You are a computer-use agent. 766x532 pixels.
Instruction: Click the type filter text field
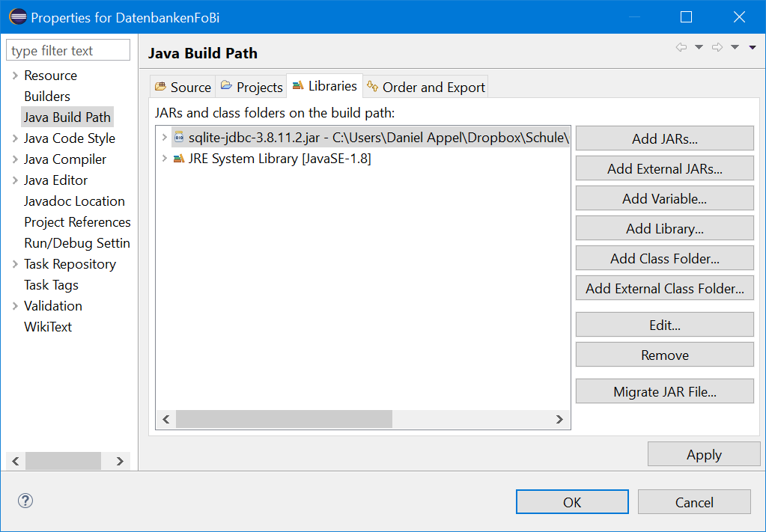68,51
